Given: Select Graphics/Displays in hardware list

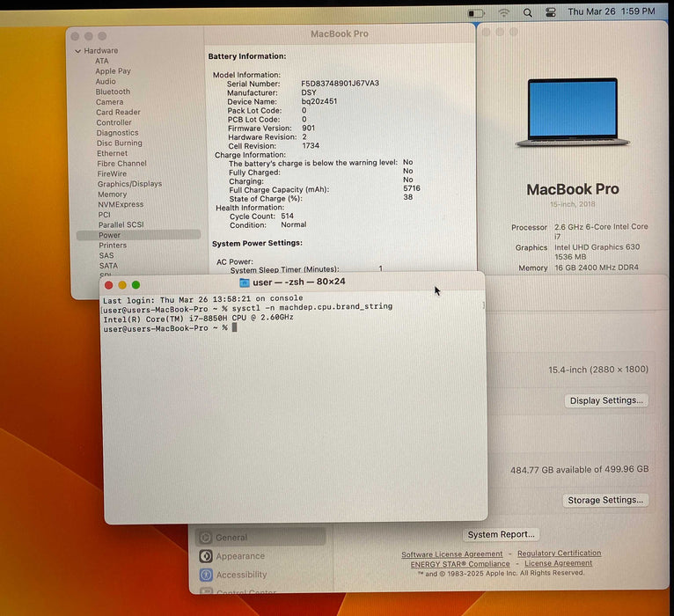Looking at the screenshot, I should pos(130,184).
